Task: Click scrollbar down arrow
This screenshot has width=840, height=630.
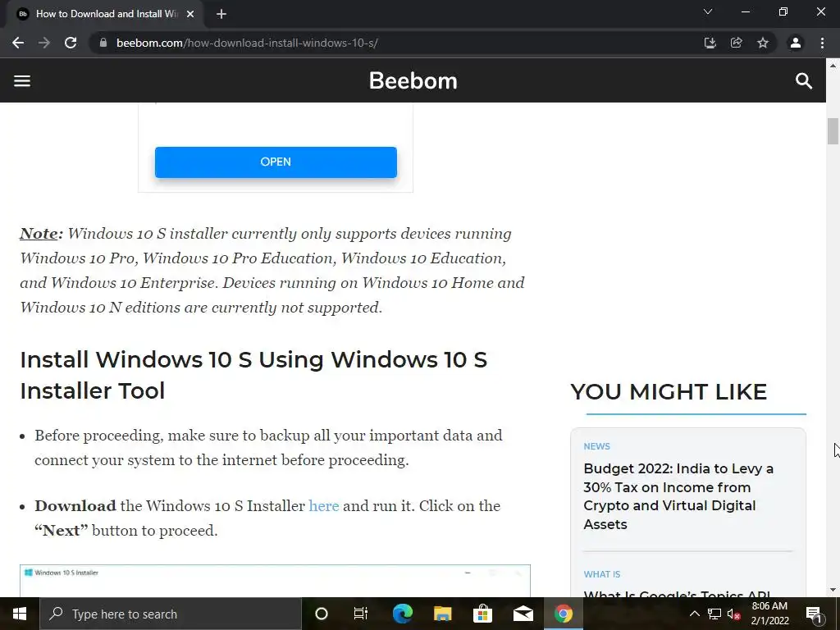Action: [x=833, y=590]
